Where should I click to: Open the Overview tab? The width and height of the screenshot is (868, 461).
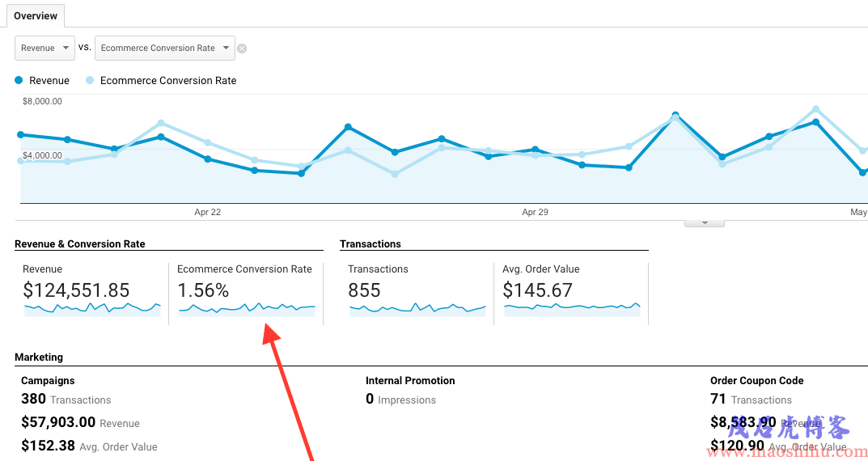pos(36,16)
